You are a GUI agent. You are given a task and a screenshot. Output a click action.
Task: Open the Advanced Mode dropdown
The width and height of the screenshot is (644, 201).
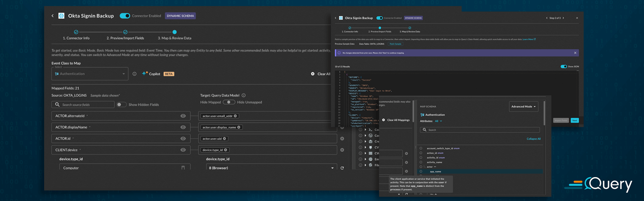click(x=523, y=106)
